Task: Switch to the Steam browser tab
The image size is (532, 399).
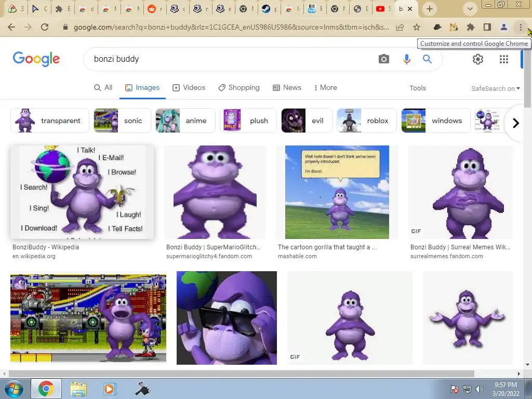Action: [269, 9]
